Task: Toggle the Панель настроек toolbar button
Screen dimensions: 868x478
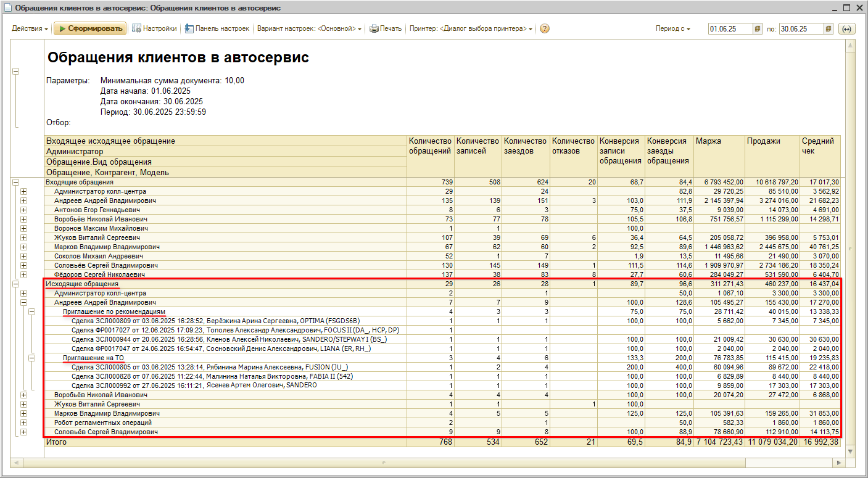Action: click(x=217, y=29)
